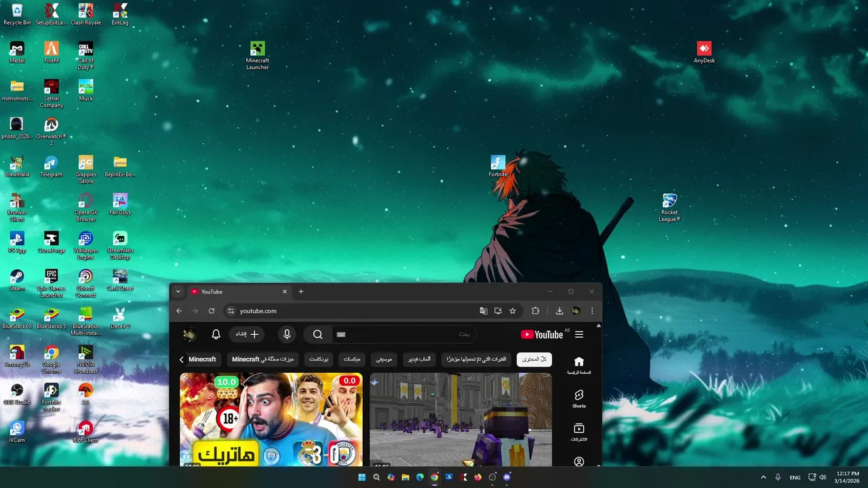Image resolution: width=868 pixels, height=488 pixels.
Task: Open the Chrome three-dot menu
Action: tap(592, 311)
